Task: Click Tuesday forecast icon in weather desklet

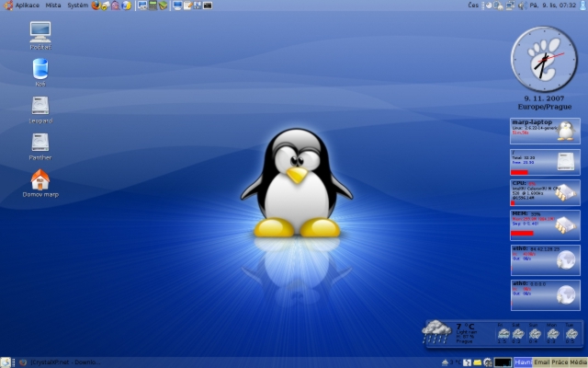Action: click(571, 333)
